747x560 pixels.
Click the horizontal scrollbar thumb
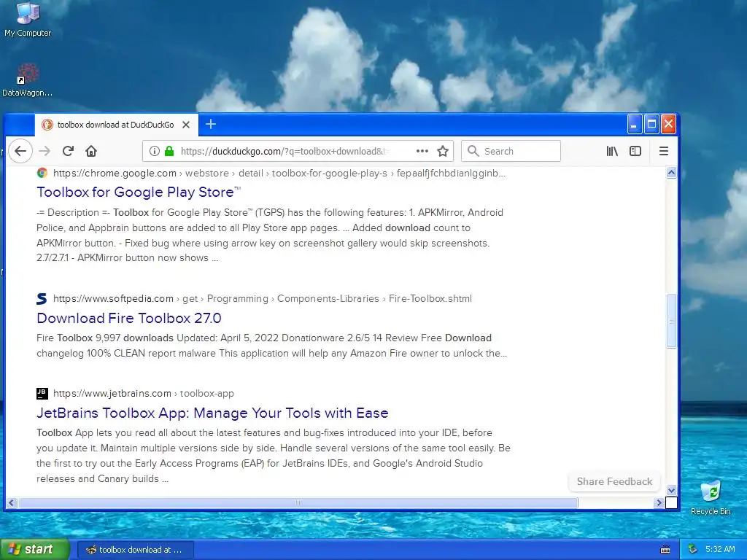[x=298, y=502]
